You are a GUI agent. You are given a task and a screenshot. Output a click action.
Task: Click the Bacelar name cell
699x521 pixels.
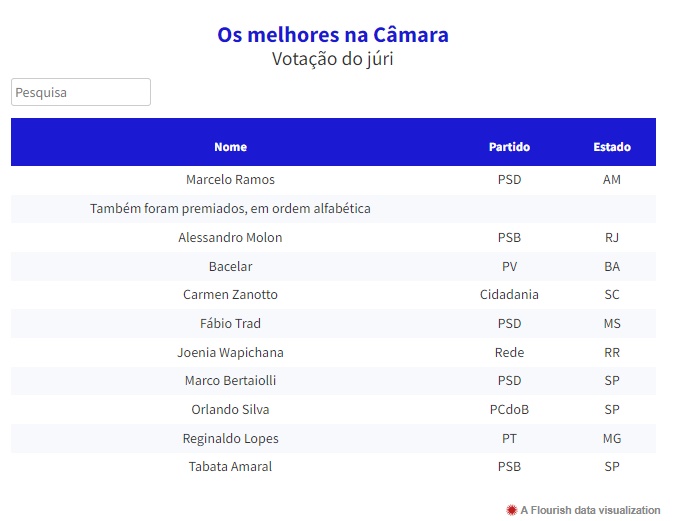coord(230,267)
